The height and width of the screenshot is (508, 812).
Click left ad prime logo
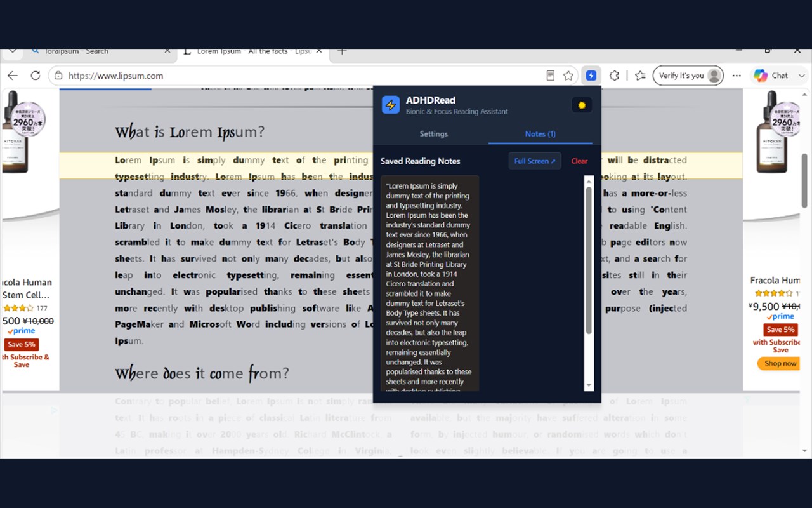[20, 331]
